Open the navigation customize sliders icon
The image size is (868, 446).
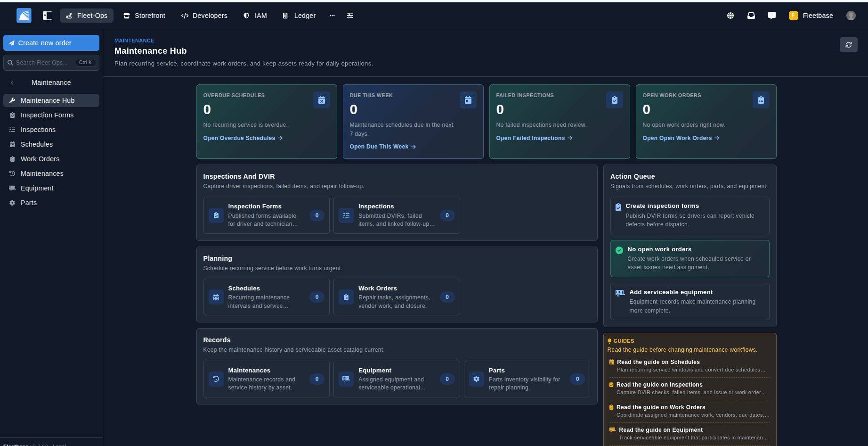[x=350, y=16]
